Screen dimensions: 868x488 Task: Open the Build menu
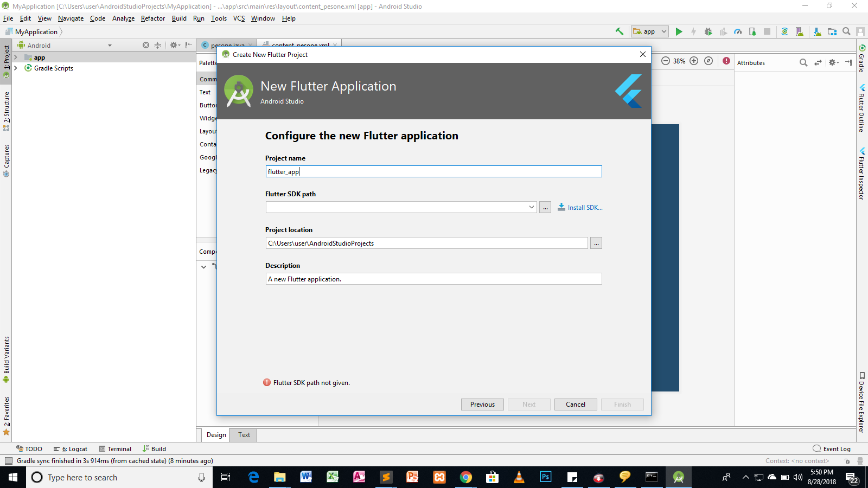(178, 18)
